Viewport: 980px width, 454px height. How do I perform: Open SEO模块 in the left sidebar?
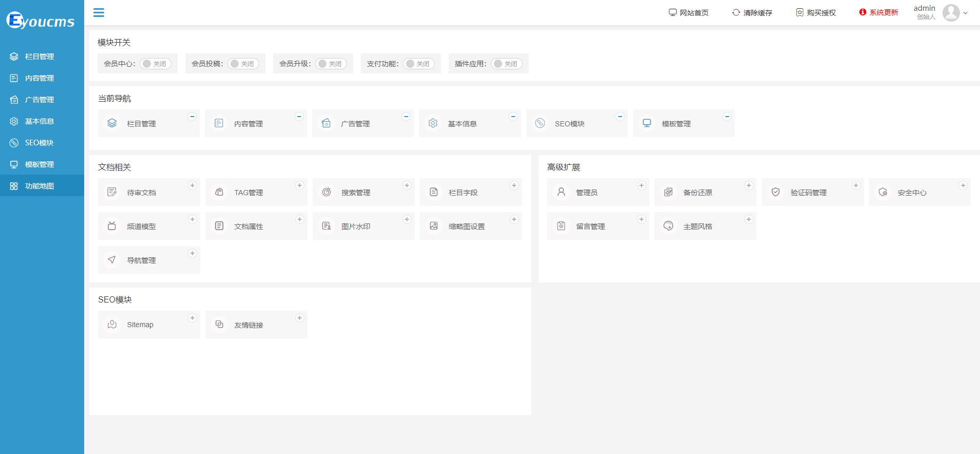pos(40,143)
